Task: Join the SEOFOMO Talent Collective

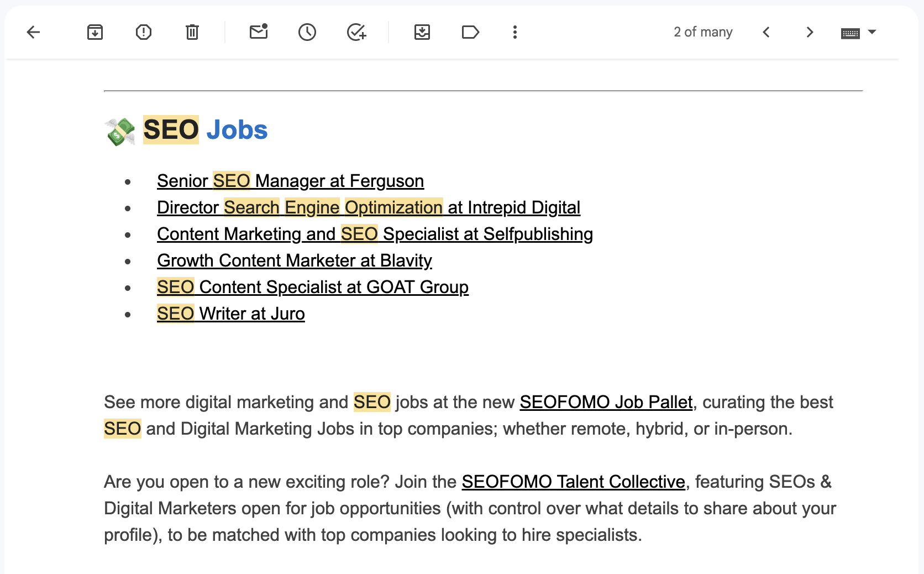Action: point(573,482)
